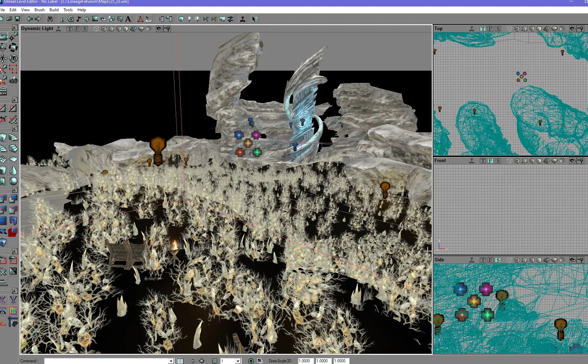Screen dimensions: 588x364
Task: Open the Sound browser speaker icon
Action: tap(87, 19)
